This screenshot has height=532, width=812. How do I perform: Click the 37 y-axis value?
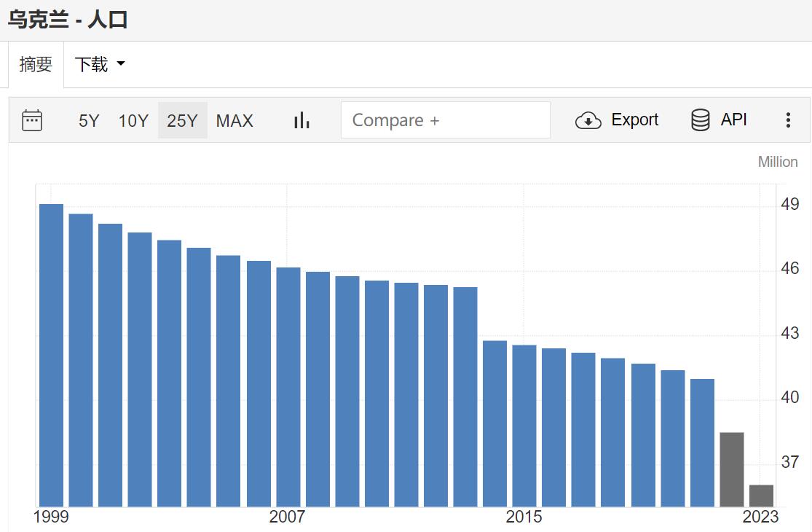789,461
